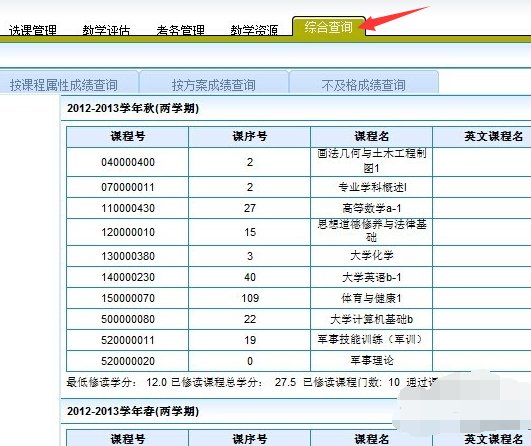Click course name 大学计算机基础b

tap(371, 319)
